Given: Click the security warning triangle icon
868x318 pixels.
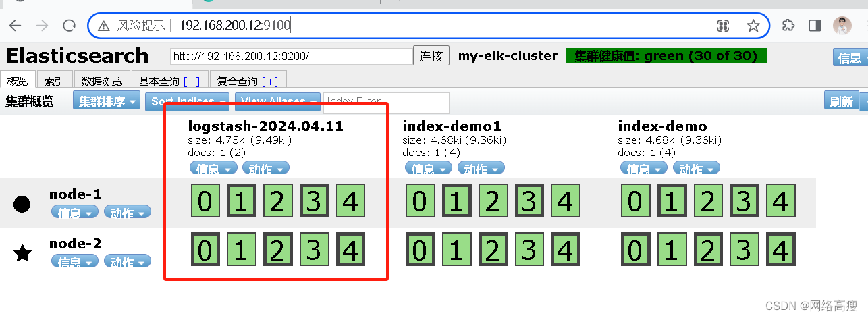Looking at the screenshot, I should (103, 26).
